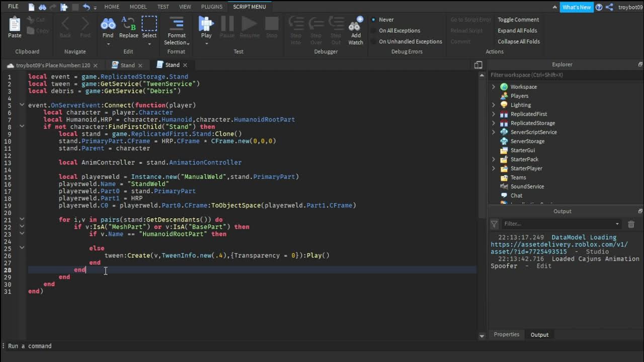Create a new file from quick access bar
Image resolution: width=644 pixels, height=362 pixels.
(x=31, y=7)
